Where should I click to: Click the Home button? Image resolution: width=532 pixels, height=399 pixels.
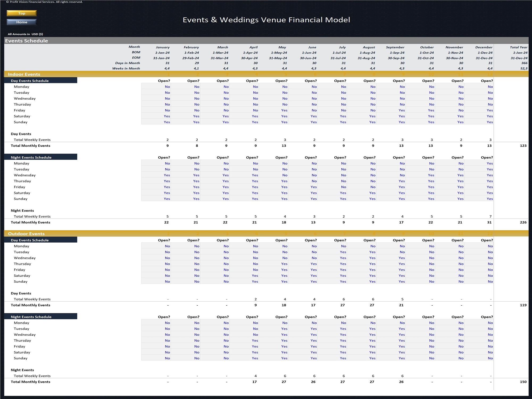click(21, 22)
